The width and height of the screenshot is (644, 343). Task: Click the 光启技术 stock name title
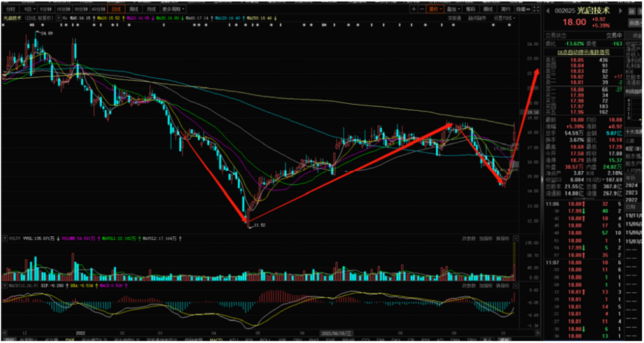point(594,11)
